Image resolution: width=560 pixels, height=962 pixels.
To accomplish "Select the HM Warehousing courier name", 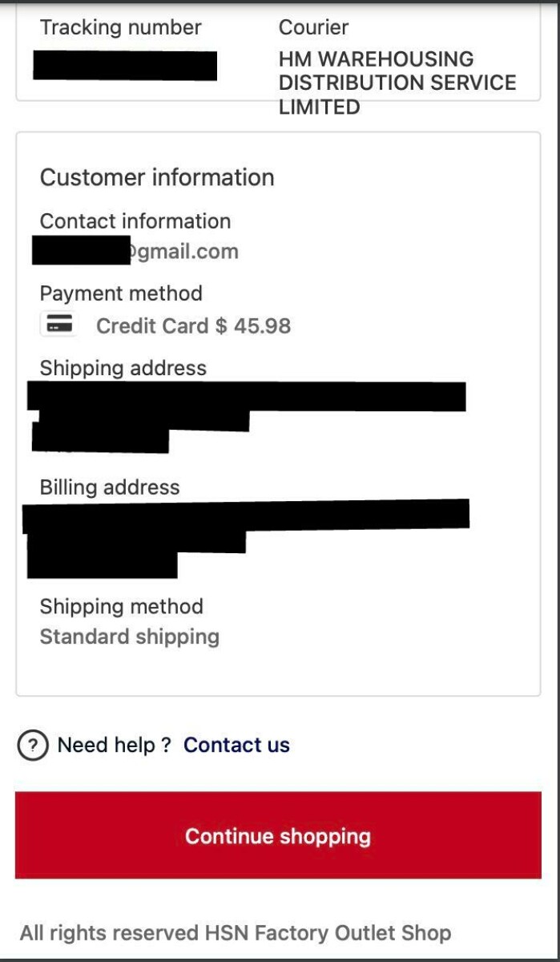I will tap(397, 83).
